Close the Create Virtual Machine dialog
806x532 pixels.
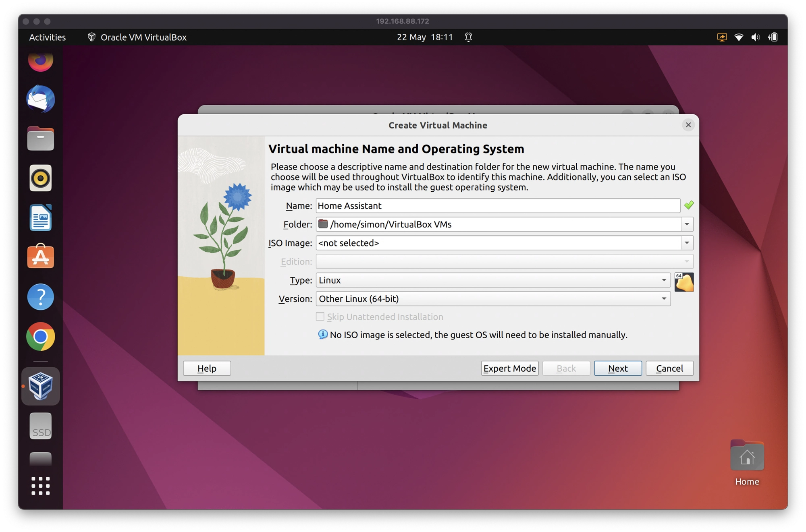(688, 125)
